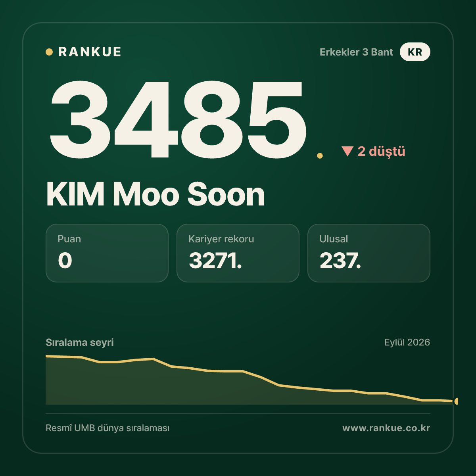The width and height of the screenshot is (476, 476).
Task: Click the Sıralama seyri heading
Action: point(80,342)
